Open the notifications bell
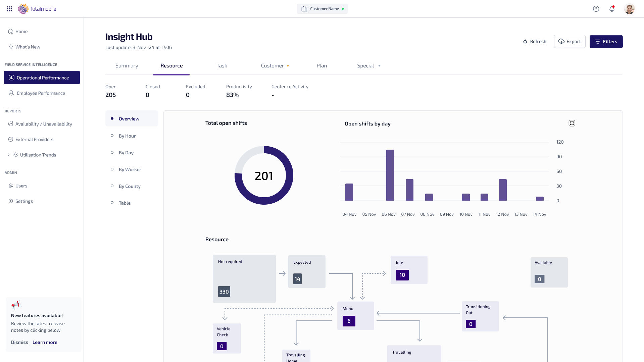644x362 pixels. tap(612, 9)
